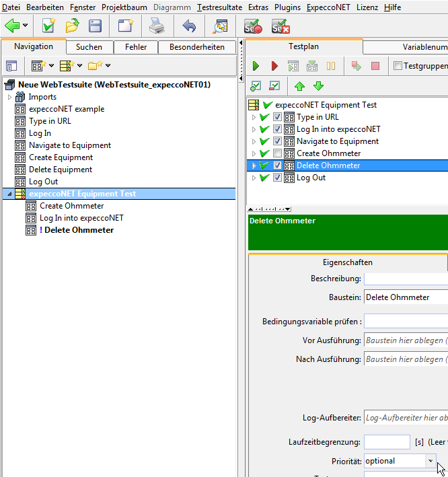The image size is (448, 477).
Task: Open the Priorität dropdown set to optional
Action: [x=431, y=461]
